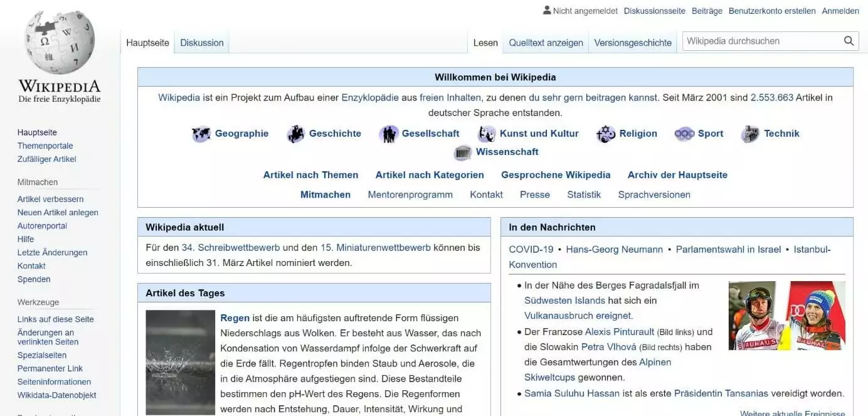Viewport: 868px width, 416px height.
Task: Click the Gesellschaft people icon
Action: click(389, 134)
